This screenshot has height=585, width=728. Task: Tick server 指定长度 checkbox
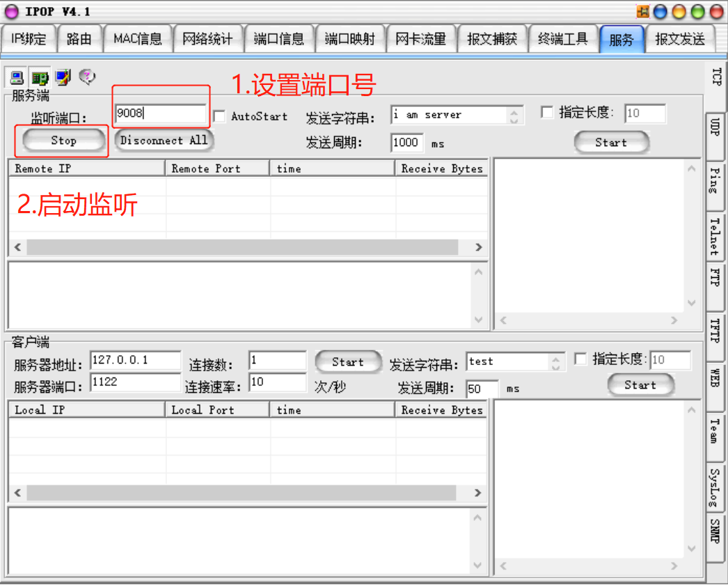click(x=548, y=112)
